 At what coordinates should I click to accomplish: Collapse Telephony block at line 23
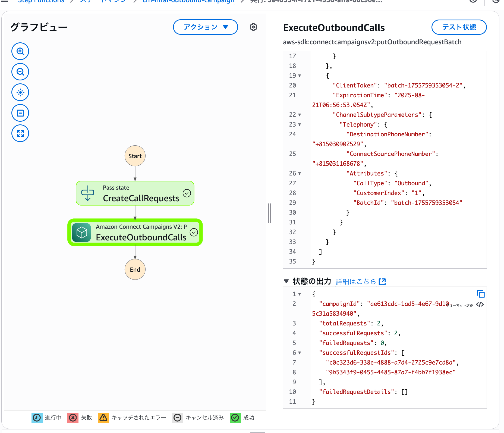click(x=300, y=125)
